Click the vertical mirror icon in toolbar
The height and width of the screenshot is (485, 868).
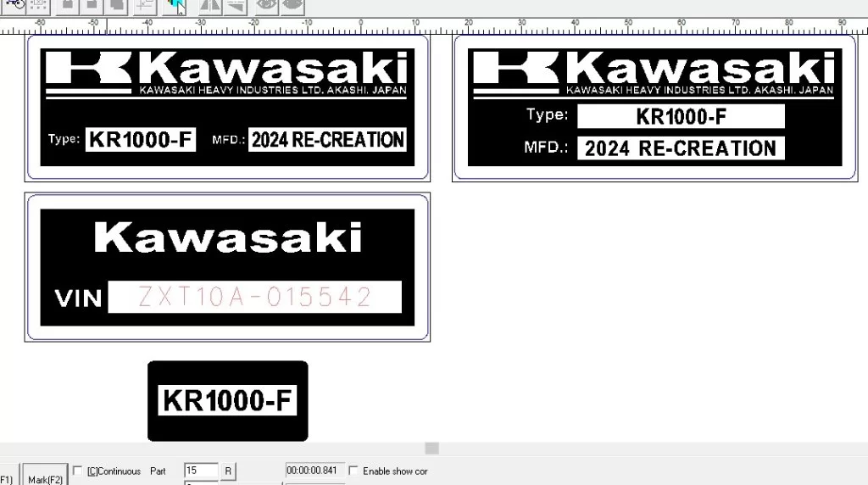tap(236, 6)
